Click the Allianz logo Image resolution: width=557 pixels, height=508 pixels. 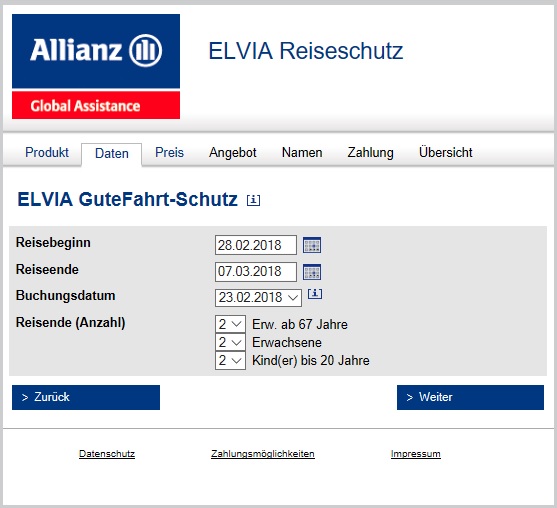(96, 51)
